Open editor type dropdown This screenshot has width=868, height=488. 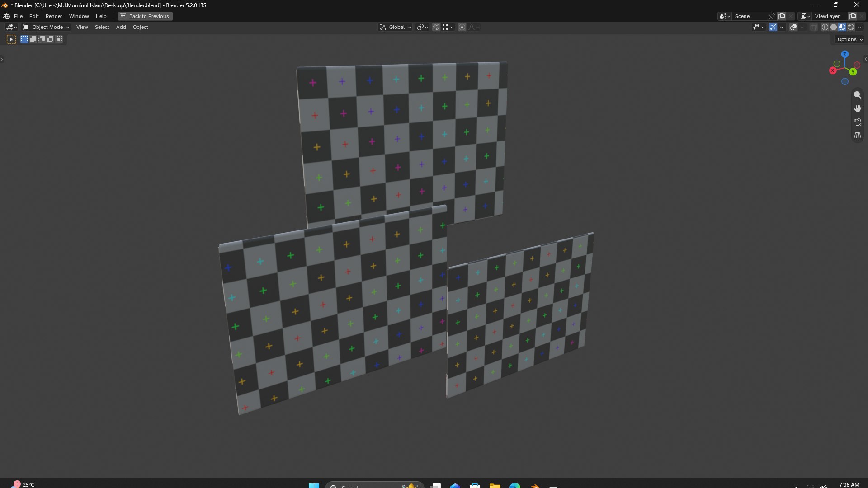(11, 28)
